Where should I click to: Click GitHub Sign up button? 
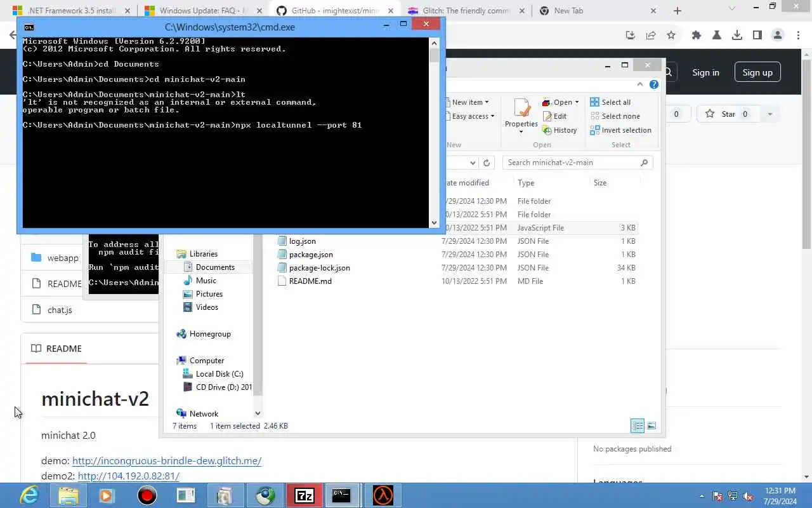point(757,72)
